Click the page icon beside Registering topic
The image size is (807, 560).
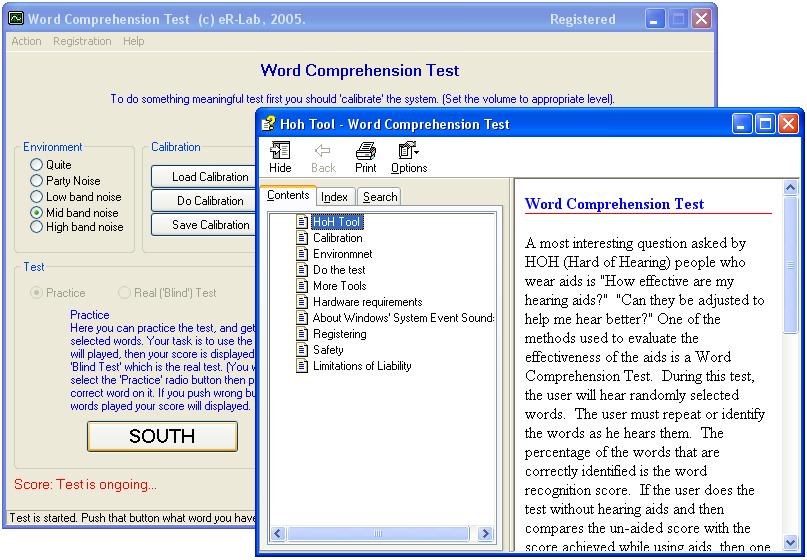tap(302, 334)
